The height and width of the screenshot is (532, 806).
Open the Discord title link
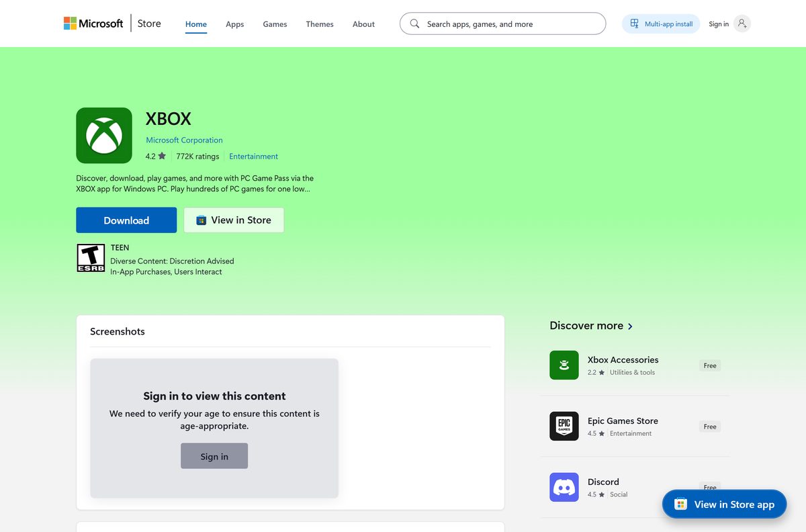pos(603,482)
